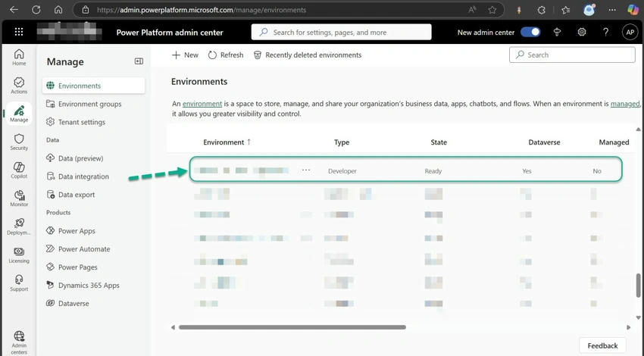Open Deployment section in left rail
644x356 pixels.
pyautogui.click(x=19, y=226)
